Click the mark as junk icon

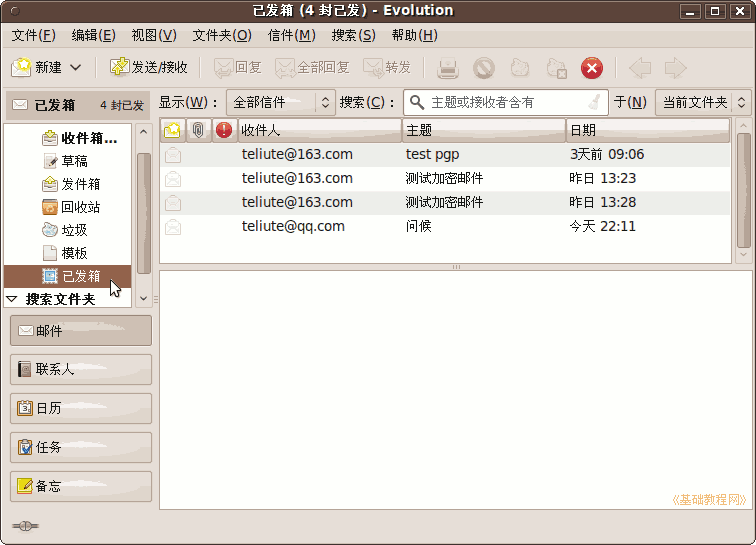[x=484, y=68]
